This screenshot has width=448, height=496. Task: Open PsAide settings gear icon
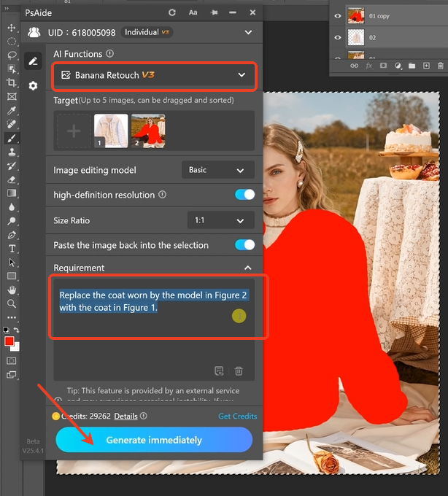[x=33, y=86]
